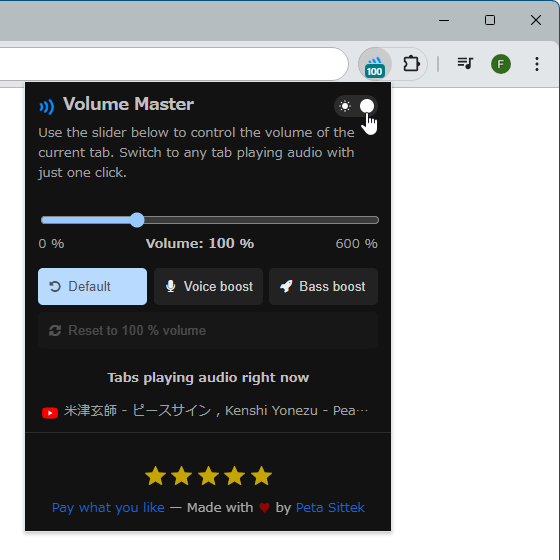Click the Volume: 100 % label
This screenshot has height=560, width=560.
pyautogui.click(x=200, y=244)
